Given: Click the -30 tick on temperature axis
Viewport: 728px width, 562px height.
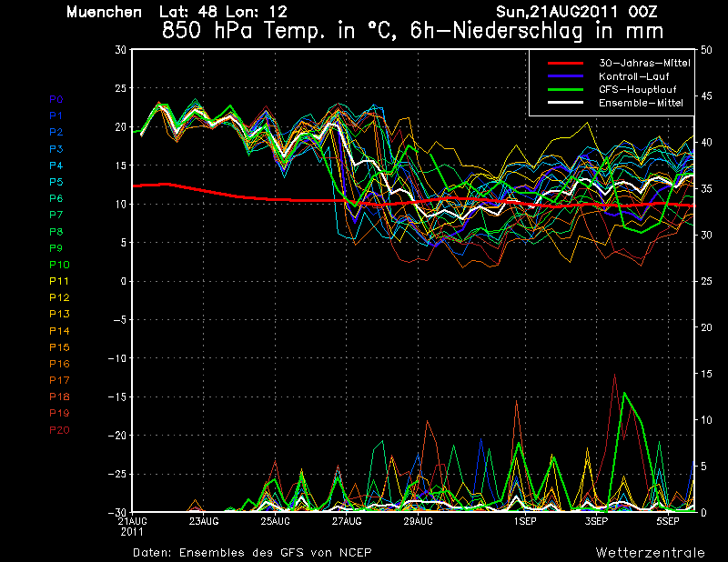Looking at the screenshot, I should click(x=117, y=512).
